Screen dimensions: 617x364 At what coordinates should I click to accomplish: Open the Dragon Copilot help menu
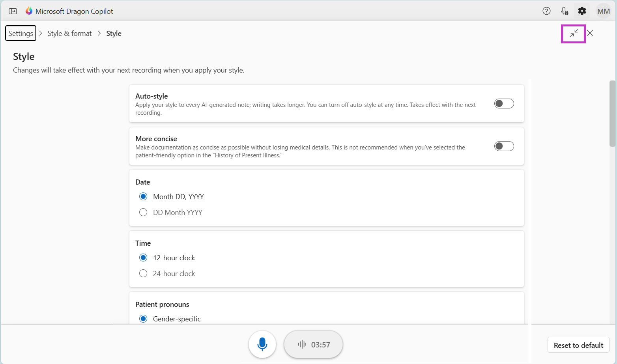pyautogui.click(x=546, y=11)
